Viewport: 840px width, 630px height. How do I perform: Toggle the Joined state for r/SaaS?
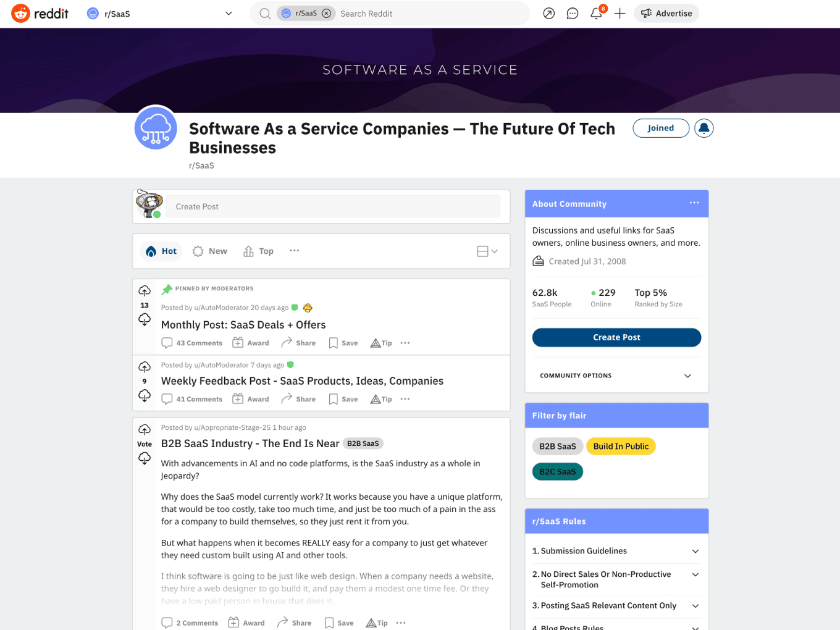(x=661, y=128)
